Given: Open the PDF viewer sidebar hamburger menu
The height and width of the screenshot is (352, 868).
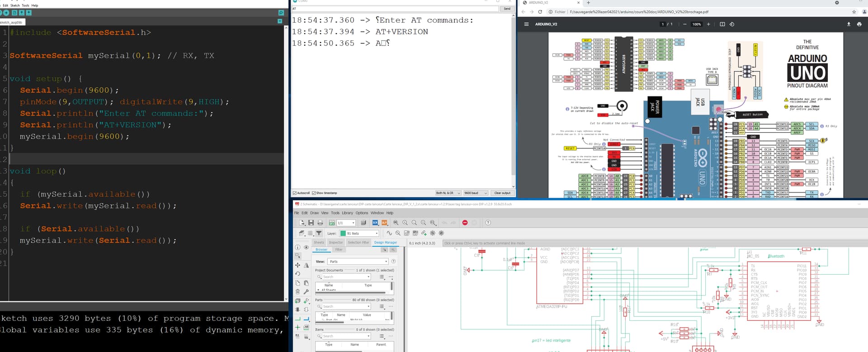Looking at the screenshot, I should point(526,24).
